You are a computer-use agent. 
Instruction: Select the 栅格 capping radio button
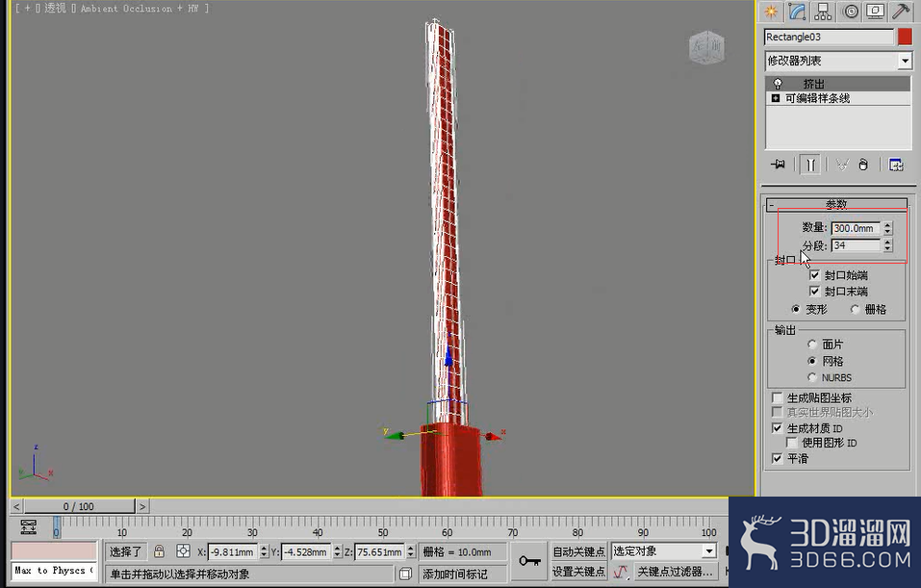tap(855, 309)
